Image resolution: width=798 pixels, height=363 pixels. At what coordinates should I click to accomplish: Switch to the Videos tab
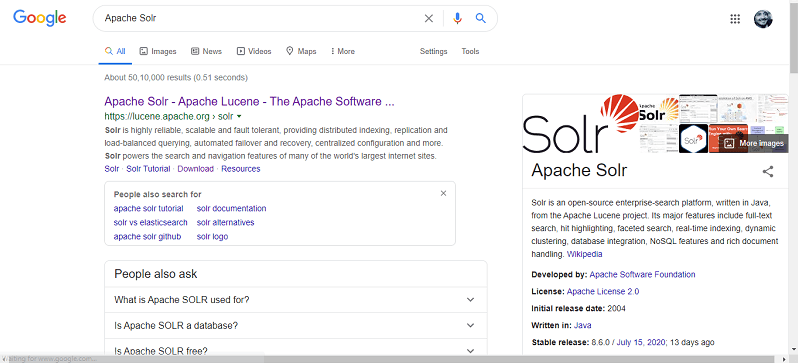[254, 51]
